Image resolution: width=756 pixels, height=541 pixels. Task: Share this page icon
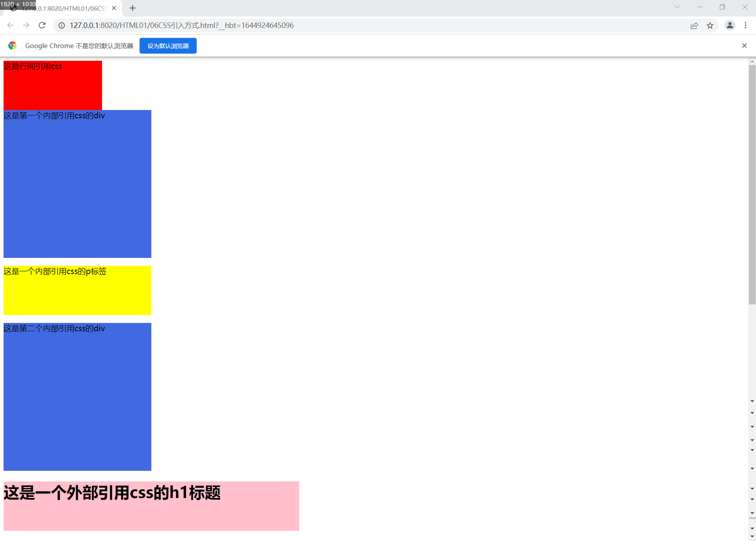coord(694,25)
